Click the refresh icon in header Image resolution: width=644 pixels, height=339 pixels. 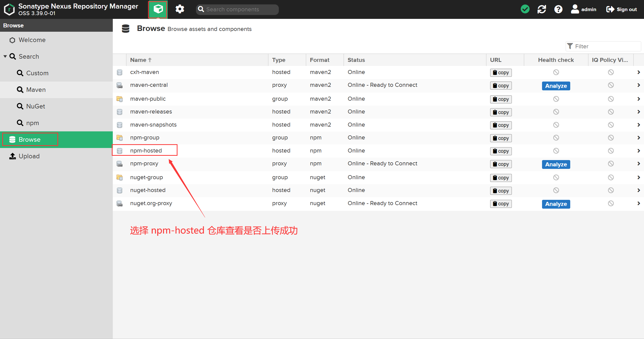click(542, 9)
